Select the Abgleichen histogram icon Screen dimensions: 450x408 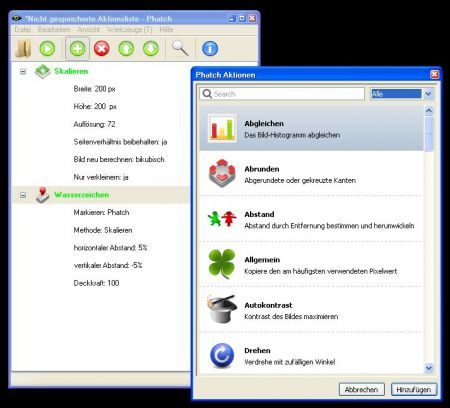(222, 128)
